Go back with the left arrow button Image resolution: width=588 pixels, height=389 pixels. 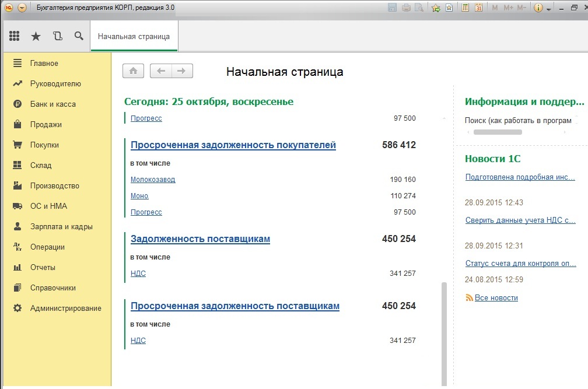[x=161, y=71]
